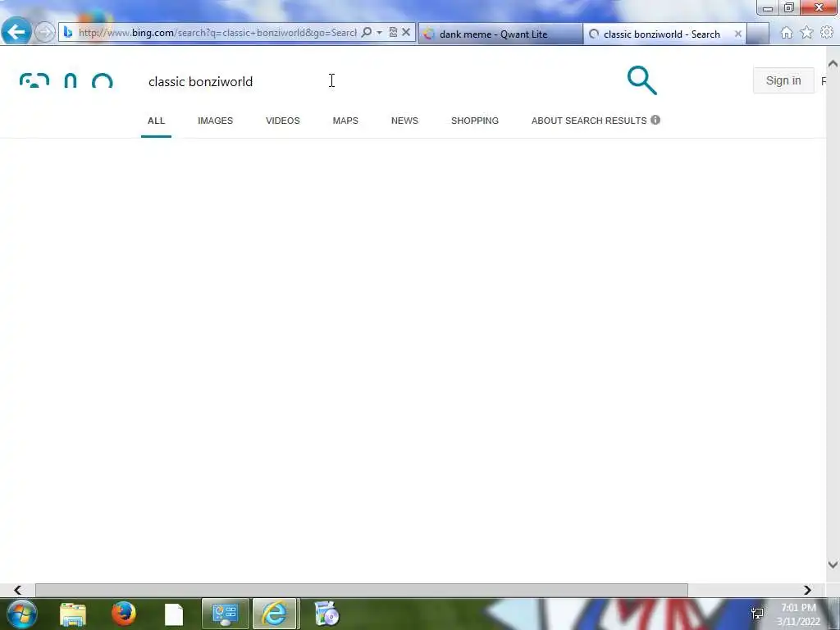Switch to IMAGES results
840x630 pixels.
216,121
